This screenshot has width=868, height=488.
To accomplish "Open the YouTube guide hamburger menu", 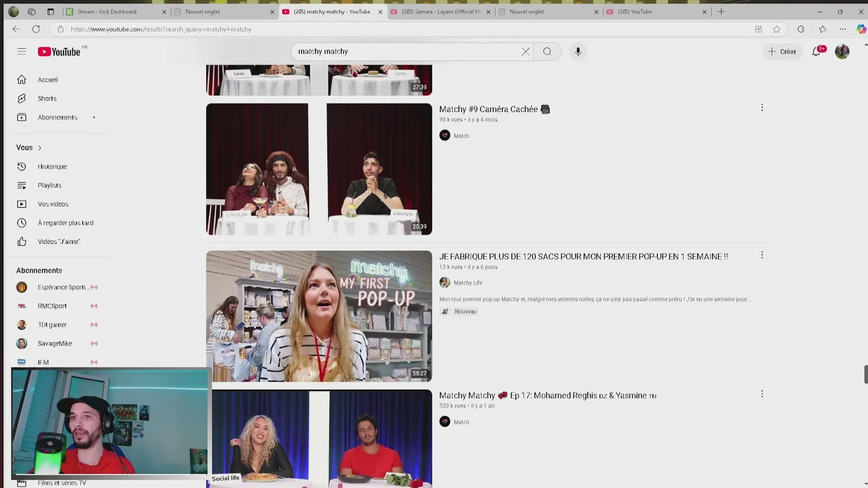I will tap(22, 52).
